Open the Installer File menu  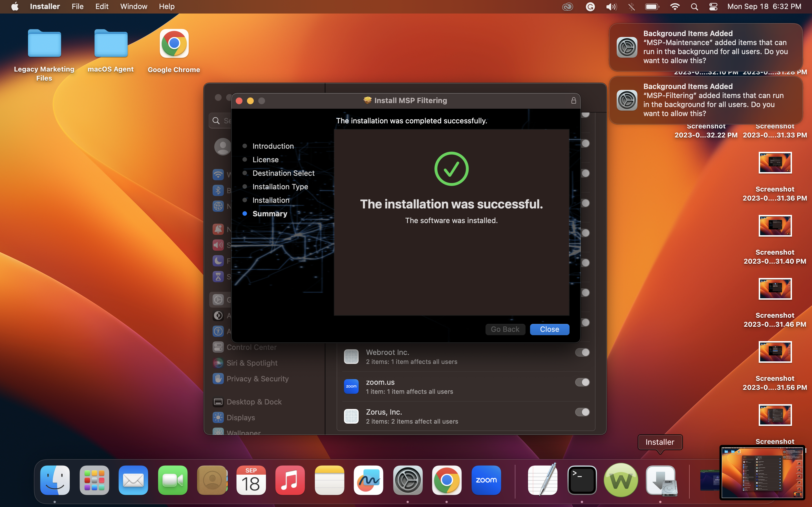pyautogui.click(x=77, y=6)
